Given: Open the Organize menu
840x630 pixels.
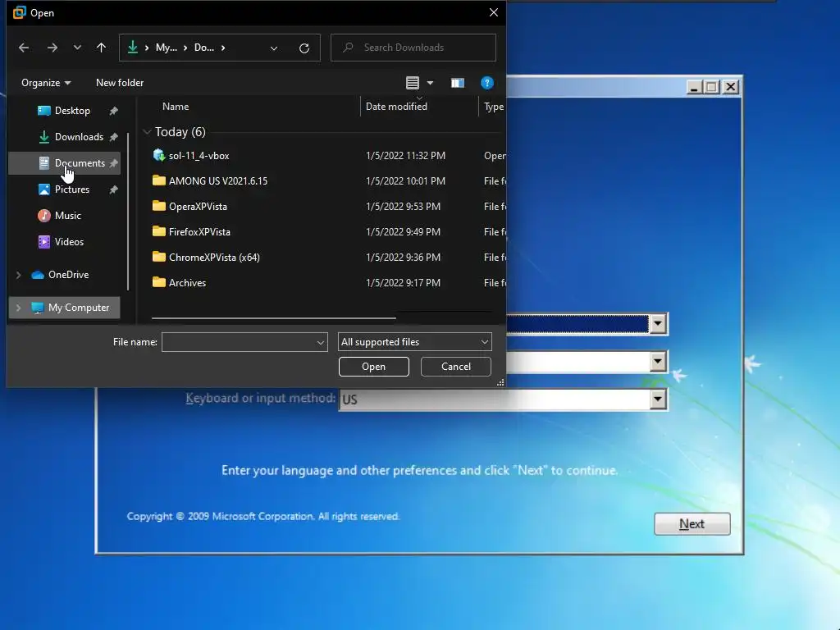Looking at the screenshot, I should click(x=46, y=83).
